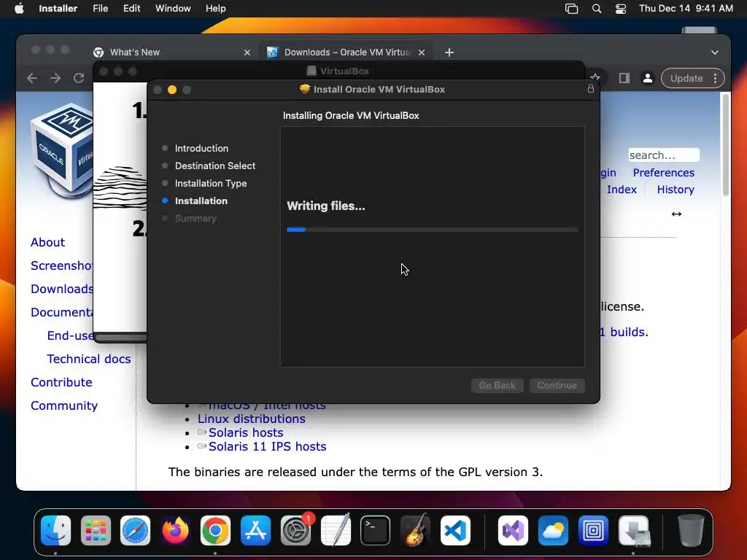Click the disabled Go Back button
The width and height of the screenshot is (747, 560).
tap(498, 385)
